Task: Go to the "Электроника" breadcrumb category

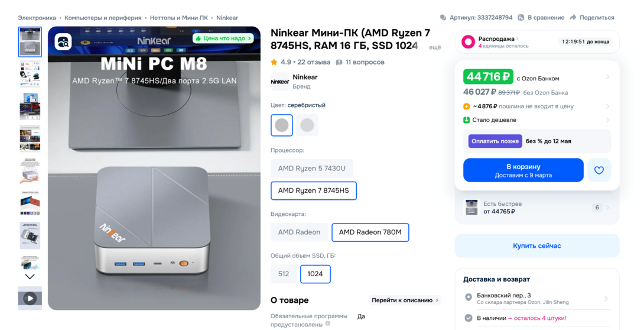Action: tap(37, 18)
